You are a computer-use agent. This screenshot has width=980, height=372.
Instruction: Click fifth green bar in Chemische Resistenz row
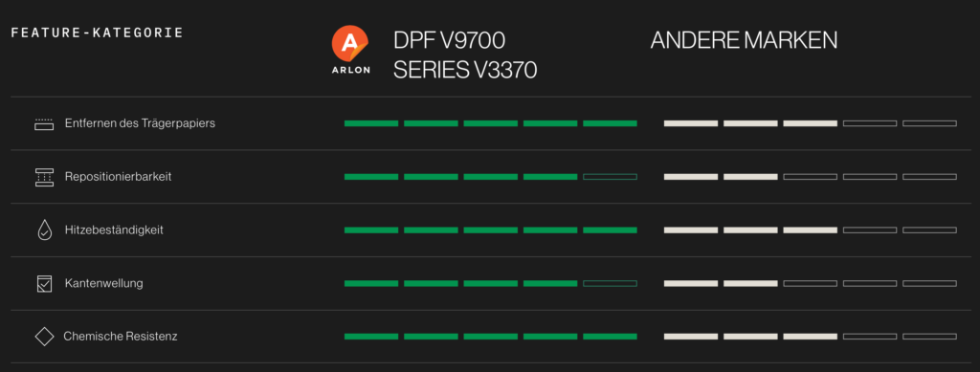tap(610, 337)
